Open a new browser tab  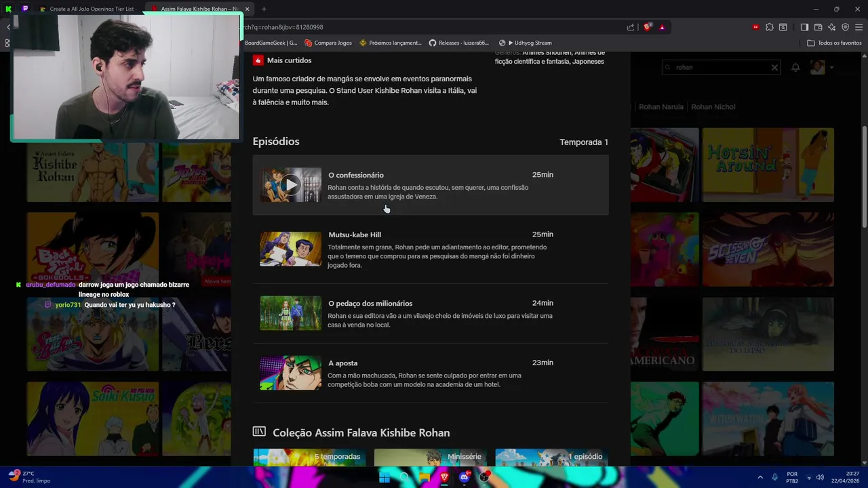(264, 9)
